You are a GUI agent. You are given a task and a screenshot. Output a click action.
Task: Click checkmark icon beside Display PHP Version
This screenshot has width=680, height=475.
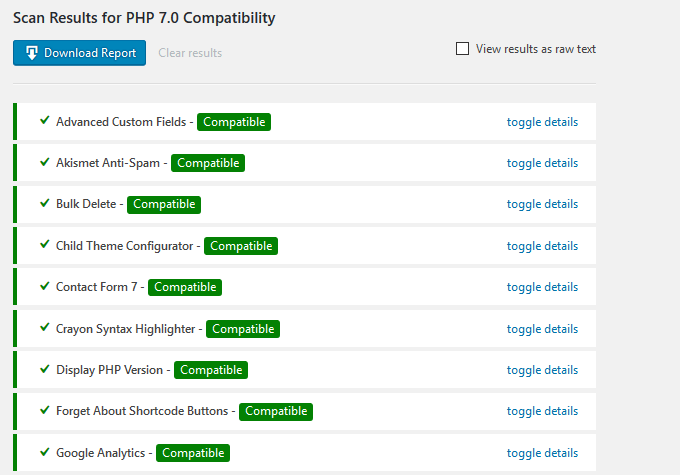click(44, 369)
